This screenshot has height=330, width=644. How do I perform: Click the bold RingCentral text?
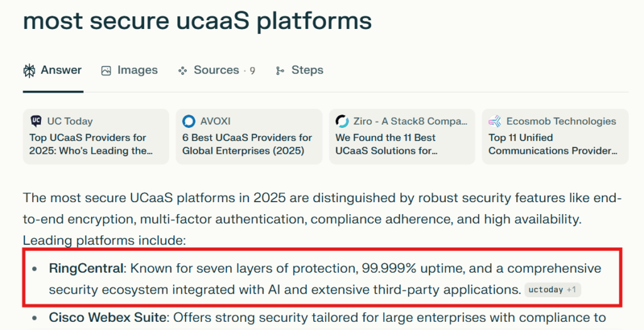click(86, 268)
